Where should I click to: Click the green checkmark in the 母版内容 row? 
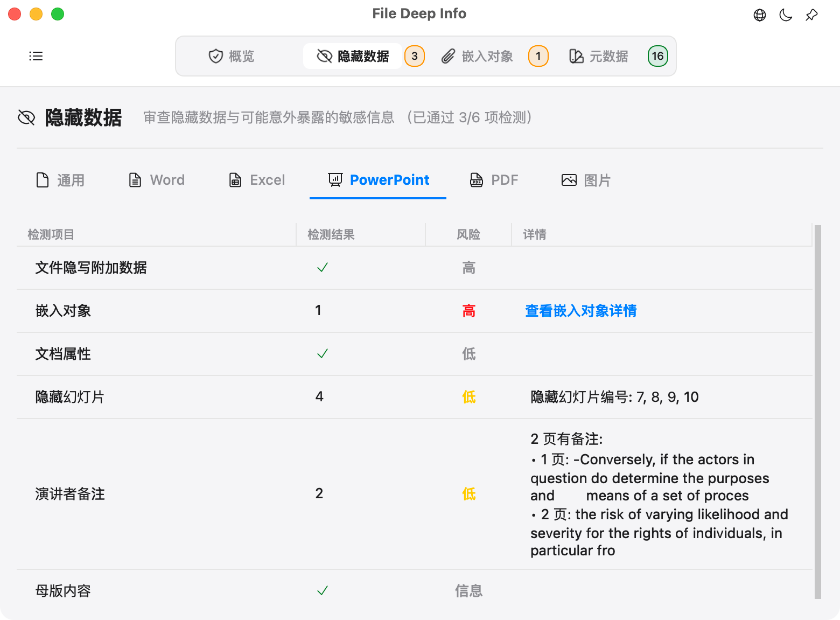click(323, 591)
